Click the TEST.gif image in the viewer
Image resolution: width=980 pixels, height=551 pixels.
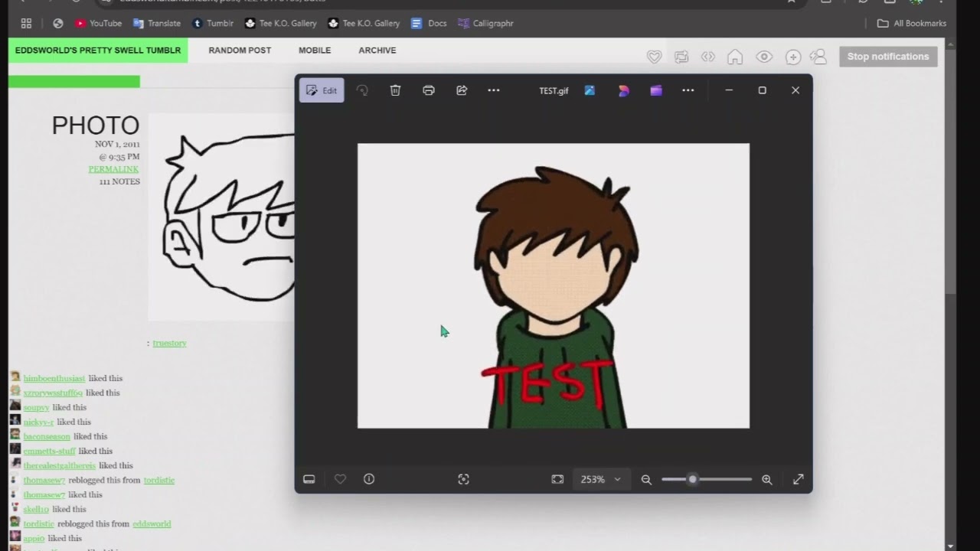(x=554, y=285)
